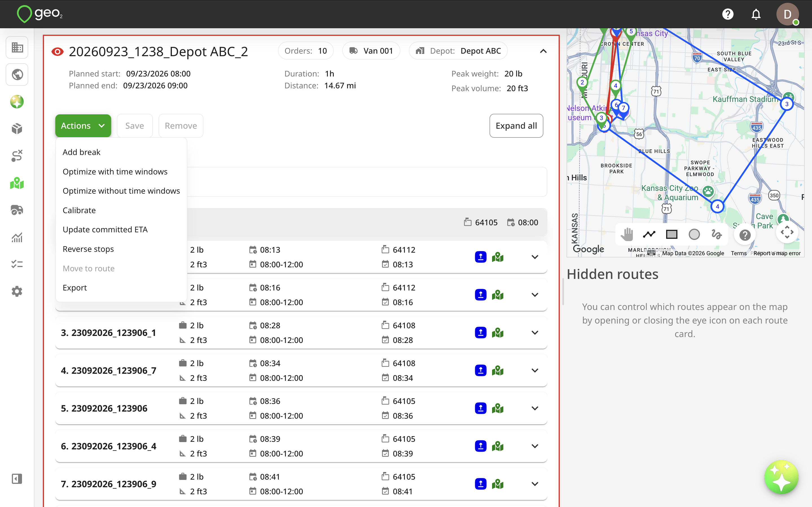Choose Export from Actions menu
The width and height of the screenshot is (812, 507).
point(121,288)
